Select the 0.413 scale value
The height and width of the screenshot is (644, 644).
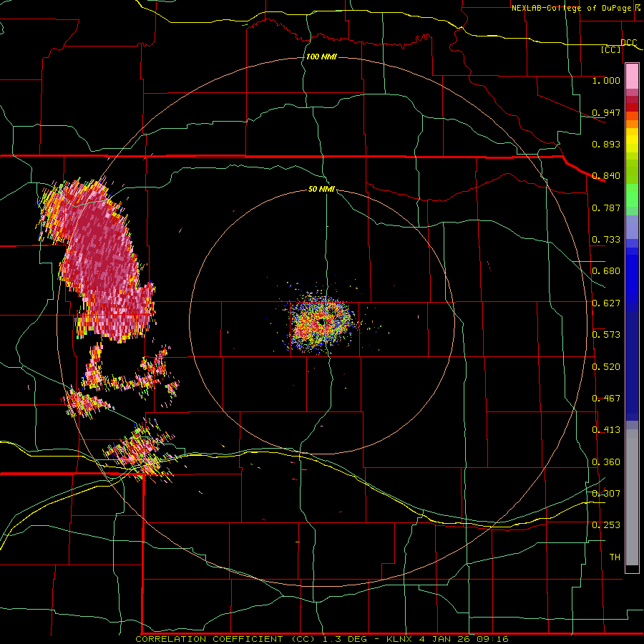(606, 430)
